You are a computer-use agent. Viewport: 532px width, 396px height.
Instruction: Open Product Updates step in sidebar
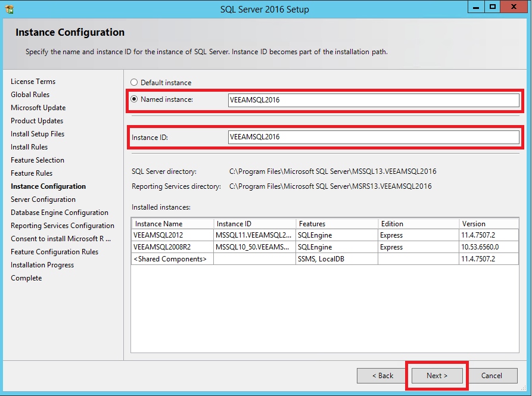tap(37, 121)
